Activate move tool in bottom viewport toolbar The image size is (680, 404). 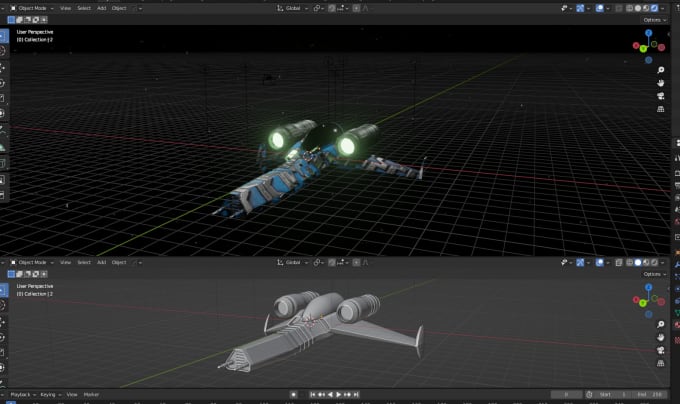click(3, 322)
